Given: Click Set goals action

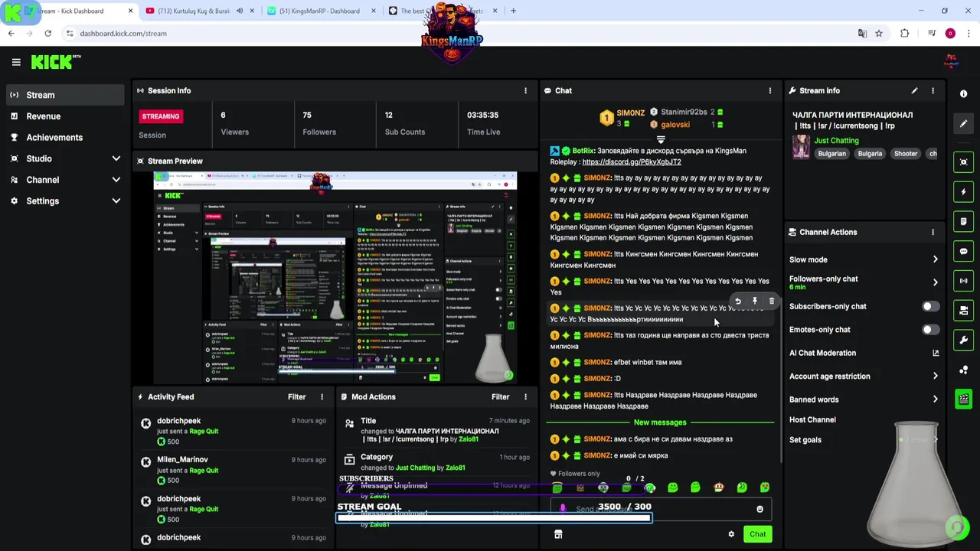Looking at the screenshot, I should click(805, 440).
